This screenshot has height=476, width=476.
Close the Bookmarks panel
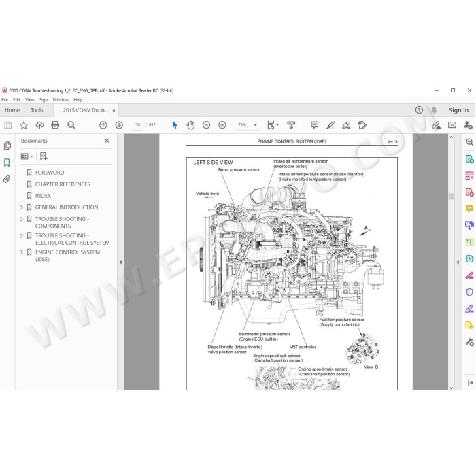tap(107, 141)
